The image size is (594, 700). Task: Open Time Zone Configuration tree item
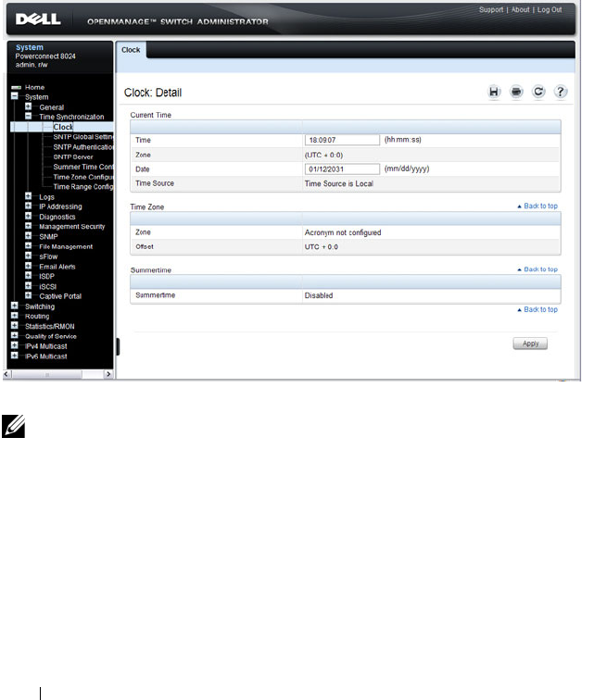(83, 177)
